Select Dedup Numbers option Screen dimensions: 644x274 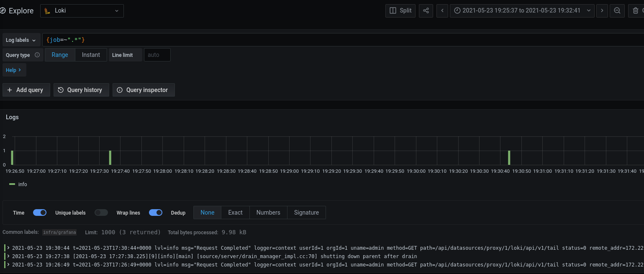click(268, 213)
